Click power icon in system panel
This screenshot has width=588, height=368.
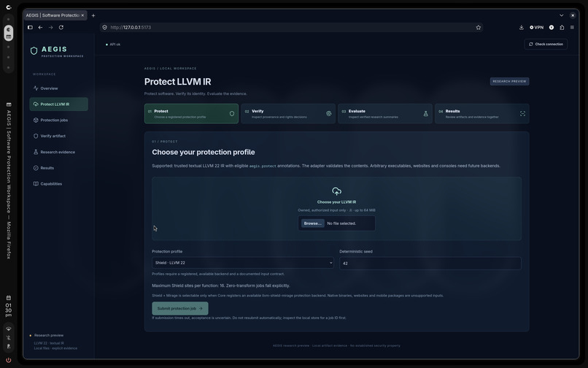pyautogui.click(x=8, y=360)
